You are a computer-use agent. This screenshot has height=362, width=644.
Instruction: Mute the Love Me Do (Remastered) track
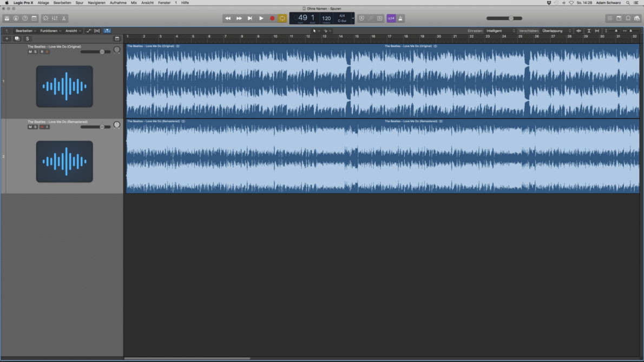pyautogui.click(x=30, y=127)
